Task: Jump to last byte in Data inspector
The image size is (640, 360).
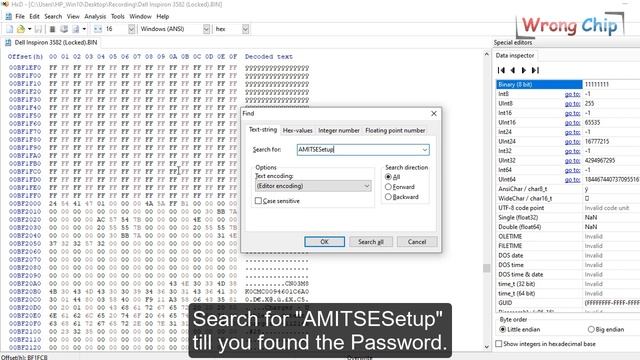Action: pos(535,70)
